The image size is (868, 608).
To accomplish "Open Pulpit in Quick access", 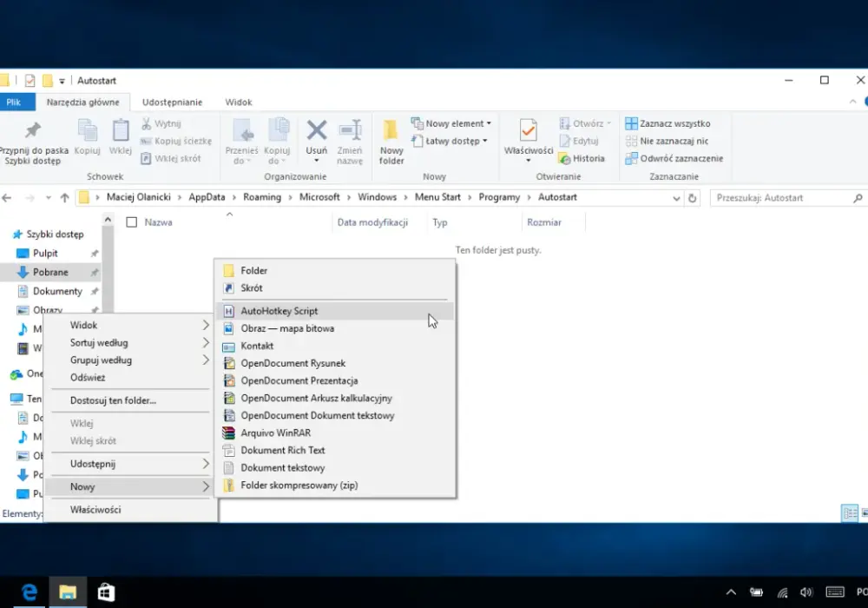I will point(45,253).
